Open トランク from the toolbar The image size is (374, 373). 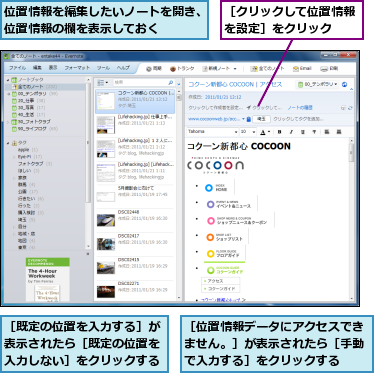click(x=182, y=69)
